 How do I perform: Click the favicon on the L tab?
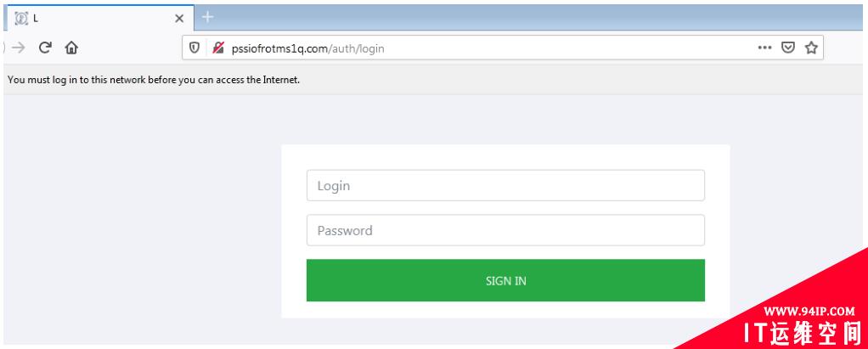[x=21, y=18]
